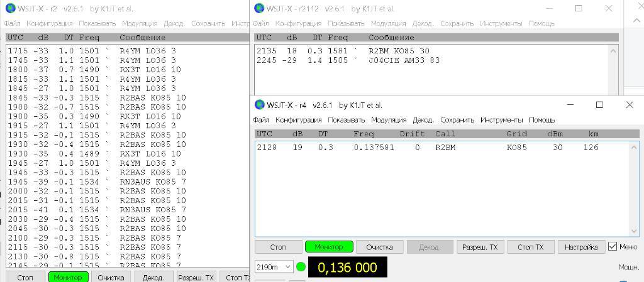Toggle the green Монитор button in r4 window
Screen dimensions: 644x282
[328, 247]
